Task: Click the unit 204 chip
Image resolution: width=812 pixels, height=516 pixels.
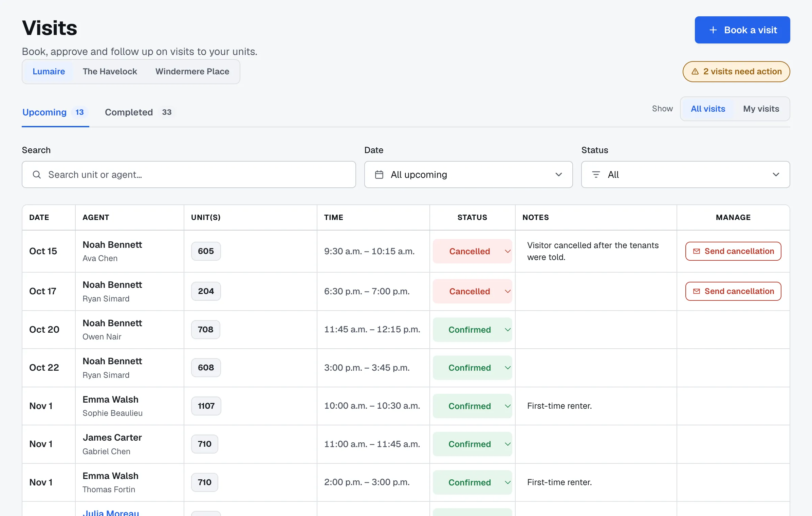Action: pos(206,291)
